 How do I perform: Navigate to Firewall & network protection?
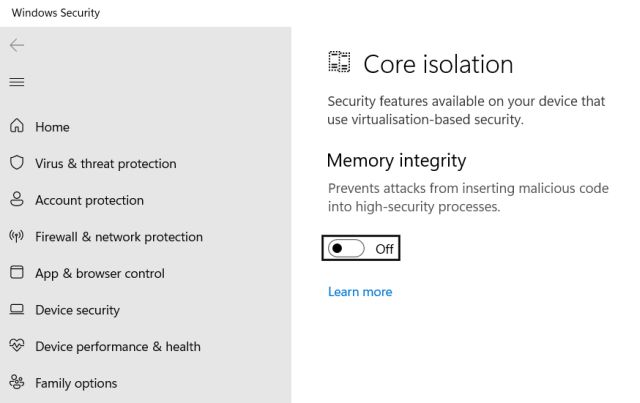pyautogui.click(x=119, y=237)
